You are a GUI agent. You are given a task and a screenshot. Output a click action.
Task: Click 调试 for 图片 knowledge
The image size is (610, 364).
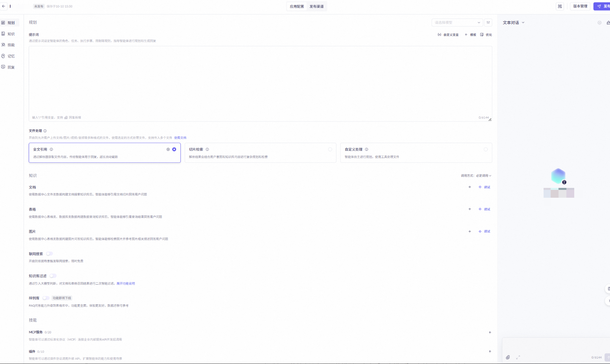(484, 232)
